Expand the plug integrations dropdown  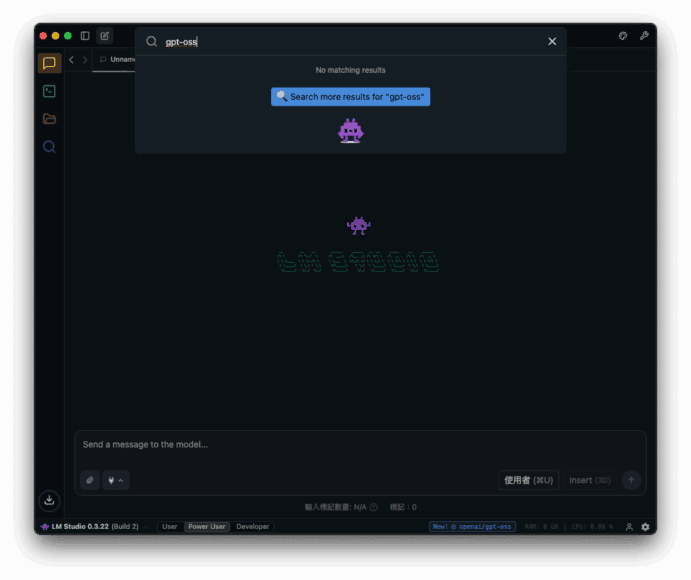tap(116, 480)
